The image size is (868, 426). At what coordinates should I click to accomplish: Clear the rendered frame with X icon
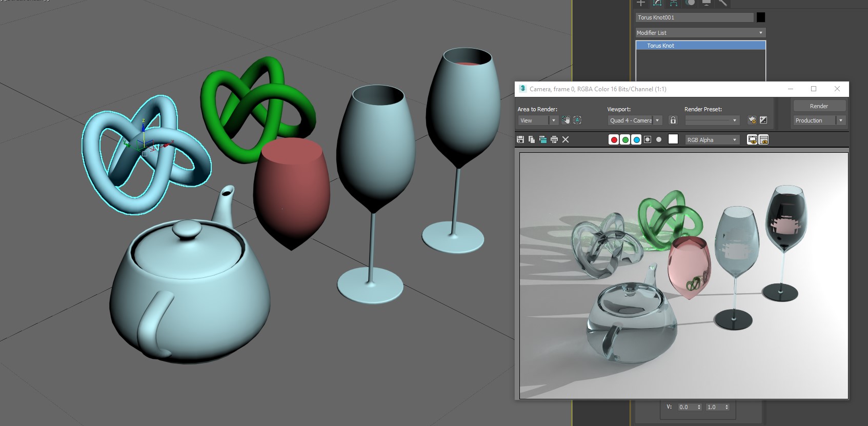[566, 139]
